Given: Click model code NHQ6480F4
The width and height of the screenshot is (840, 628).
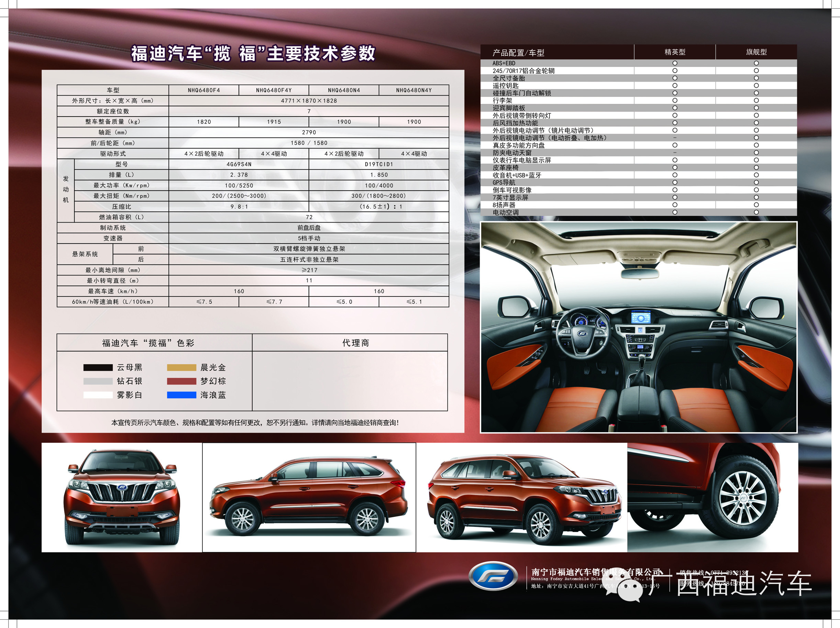Looking at the screenshot, I should [x=204, y=90].
